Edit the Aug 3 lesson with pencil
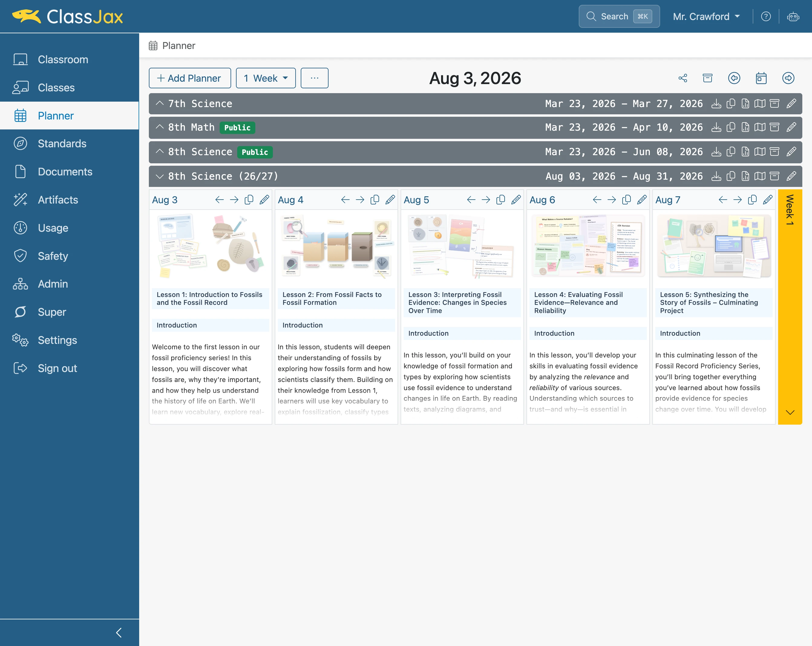The width and height of the screenshot is (812, 646). tap(264, 200)
